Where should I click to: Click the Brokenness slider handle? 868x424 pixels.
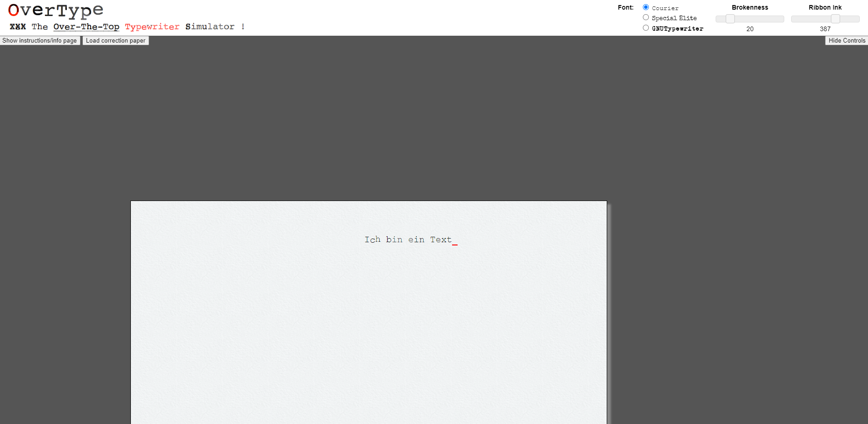(x=730, y=19)
